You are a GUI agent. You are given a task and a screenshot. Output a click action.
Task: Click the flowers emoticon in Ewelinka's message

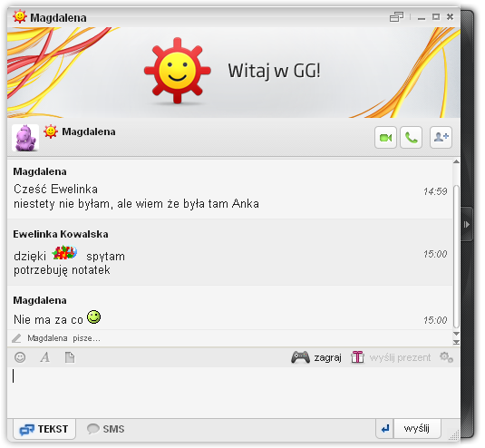pos(64,252)
